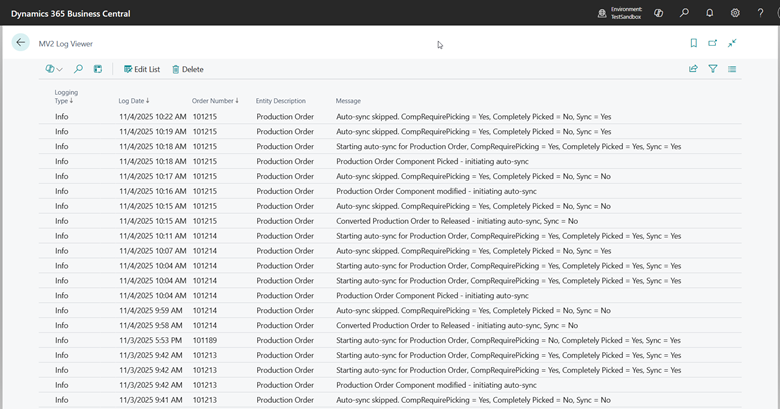Image resolution: width=780 pixels, height=409 pixels.
Task: Open notifications bell icon
Action: [x=710, y=13]
